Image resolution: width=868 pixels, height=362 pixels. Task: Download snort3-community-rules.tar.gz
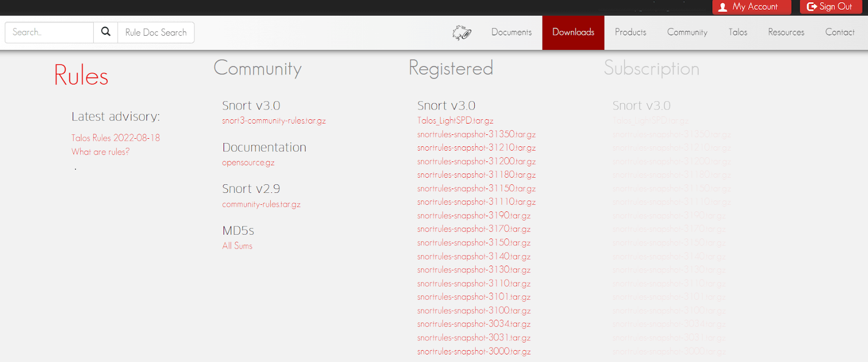click(x=274, y=121)
